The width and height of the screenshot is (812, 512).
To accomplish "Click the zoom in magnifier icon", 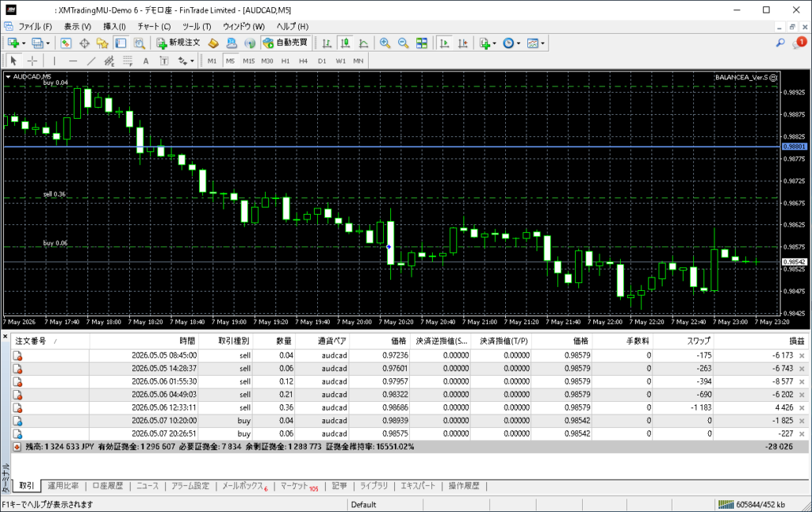I will [x=385, y=43].
